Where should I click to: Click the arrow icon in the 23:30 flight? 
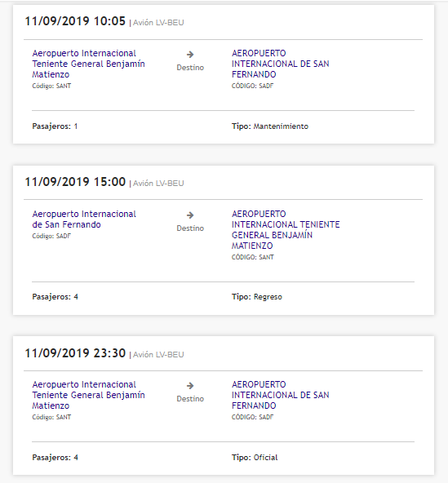tap(190, 386)
